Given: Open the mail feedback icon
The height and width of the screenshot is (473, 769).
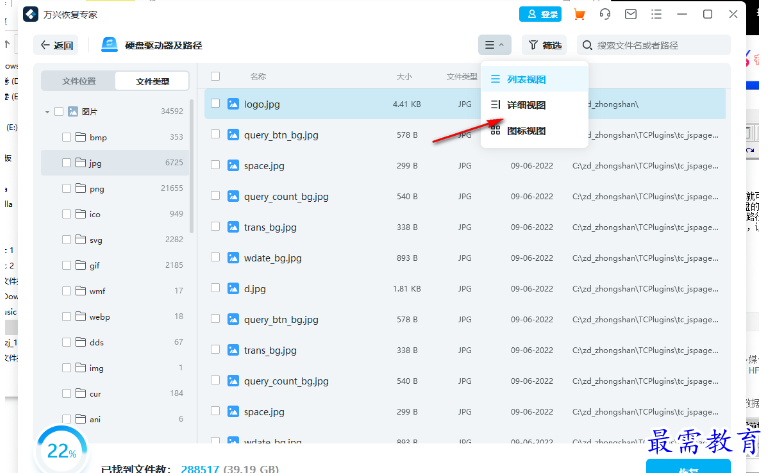Looking at the screenshot, I should coord(631,14).
